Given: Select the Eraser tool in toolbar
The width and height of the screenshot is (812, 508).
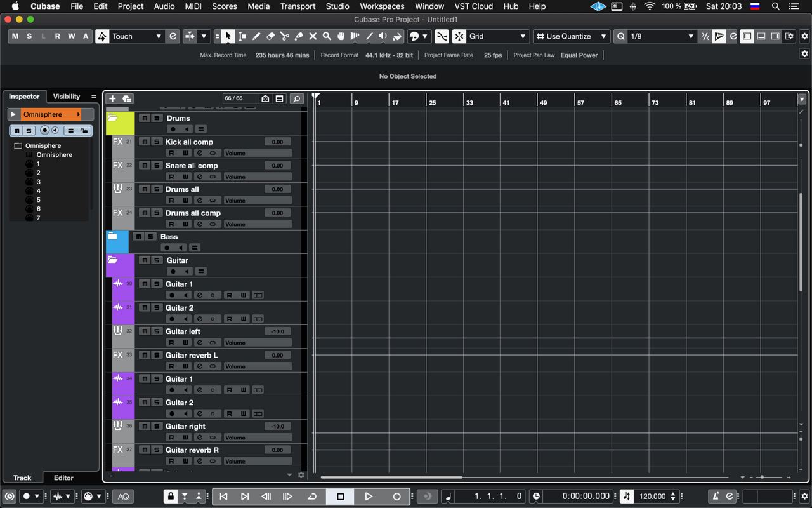Looking at the screenshot, I should (x=270, y=36).
